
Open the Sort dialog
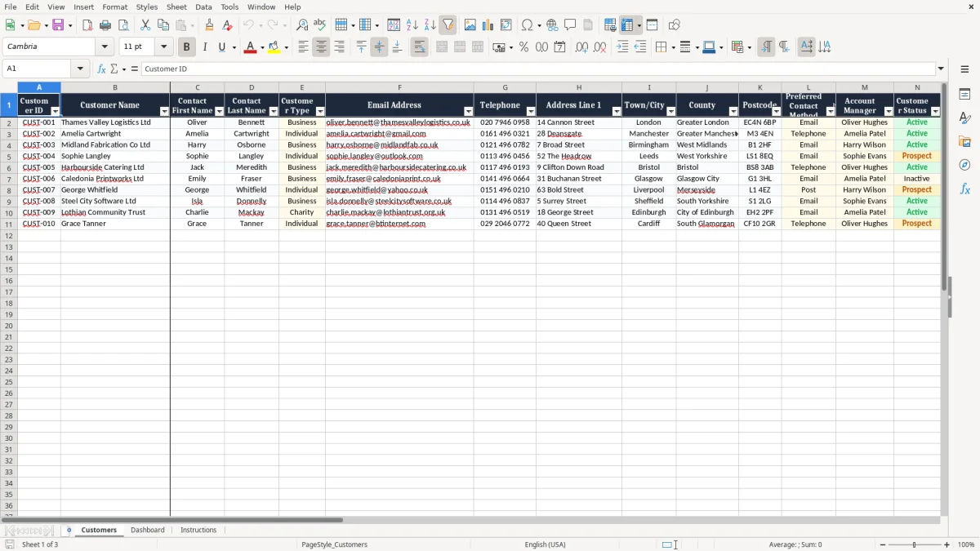394,25
